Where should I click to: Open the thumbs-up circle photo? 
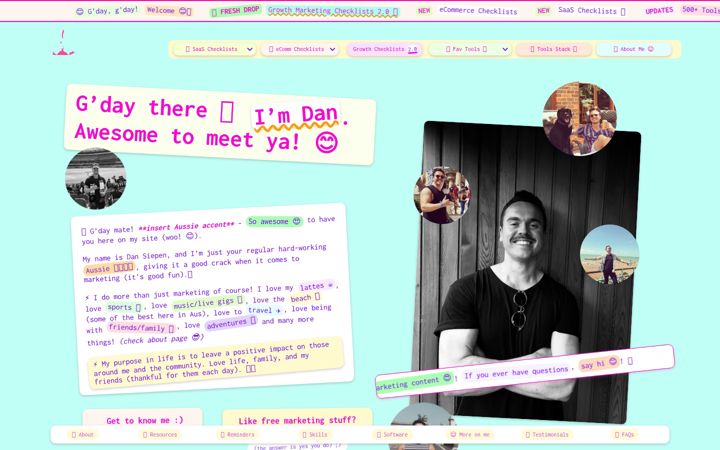[x=442, y=195]
